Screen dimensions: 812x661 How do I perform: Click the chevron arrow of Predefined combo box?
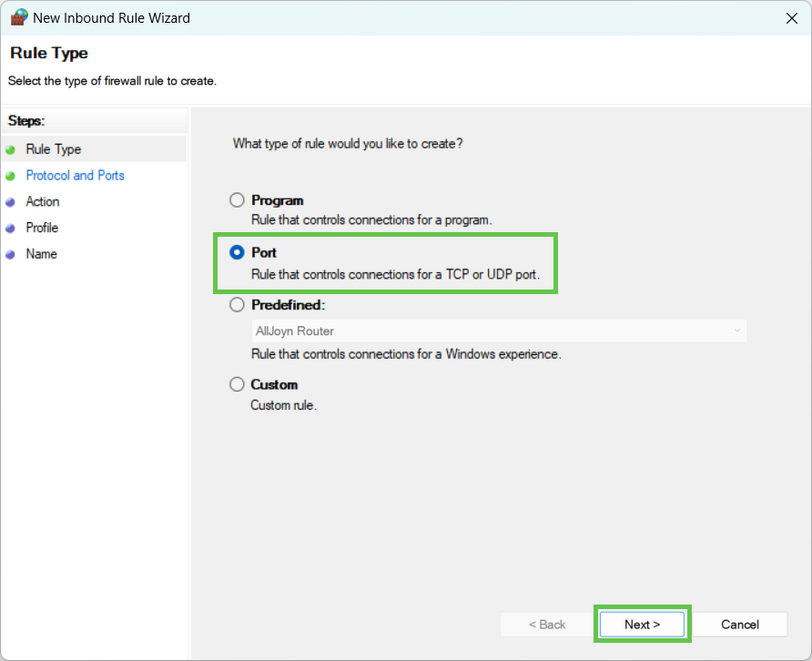(x=737, y=331)
